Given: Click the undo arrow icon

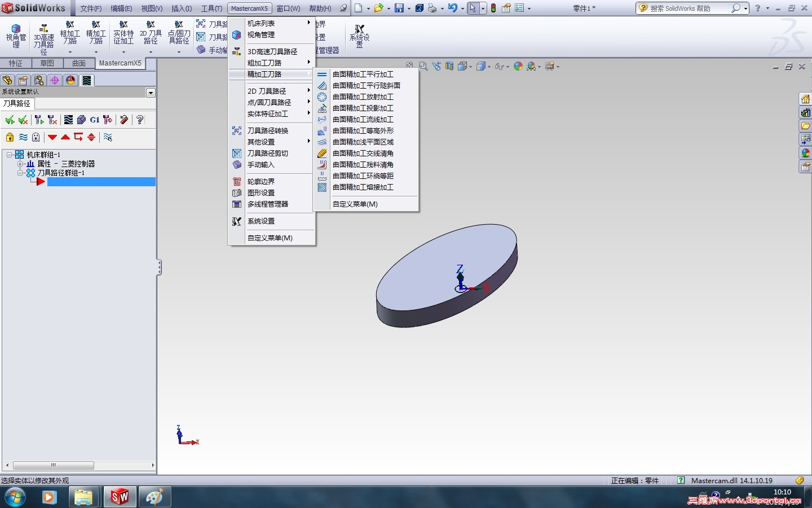Looking at the screenshot, I should [x=452, y=8].
